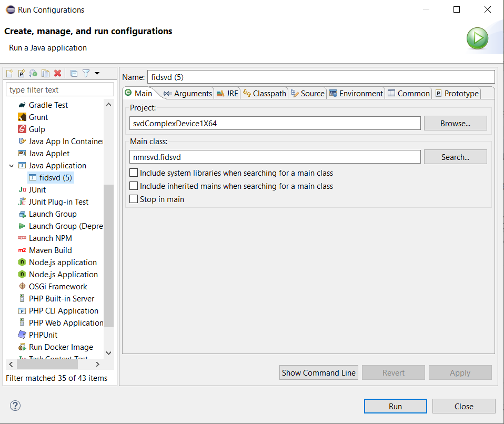Collapse the Java Application tree node
Viewport: 504px width, 424px height.
[12, 166]
